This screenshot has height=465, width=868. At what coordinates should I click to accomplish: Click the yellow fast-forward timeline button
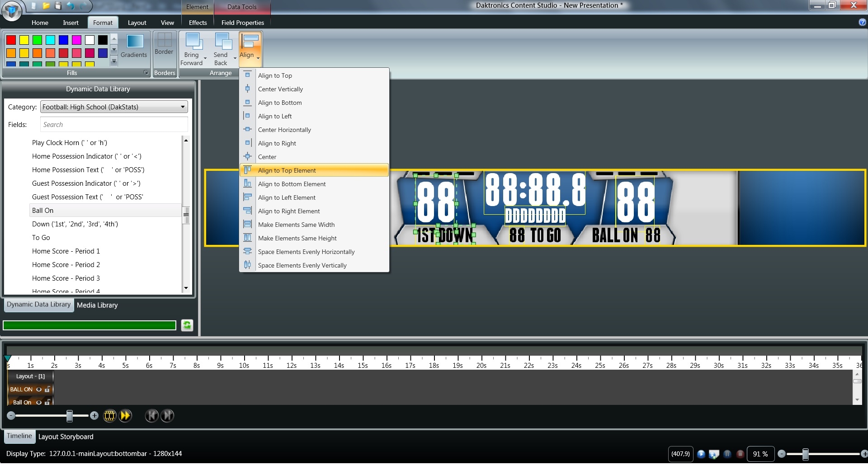(126, 416)
